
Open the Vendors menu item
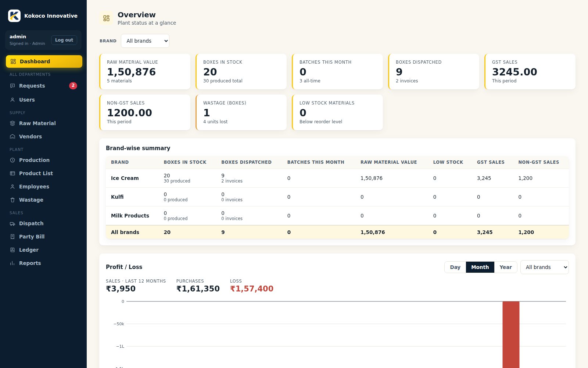click(x=44, y=137)
